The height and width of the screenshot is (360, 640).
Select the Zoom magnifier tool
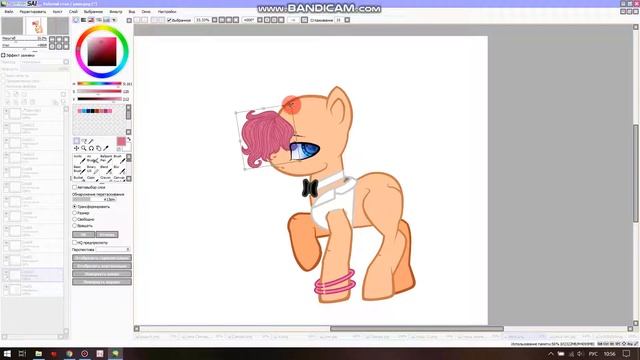click(84, 148)
